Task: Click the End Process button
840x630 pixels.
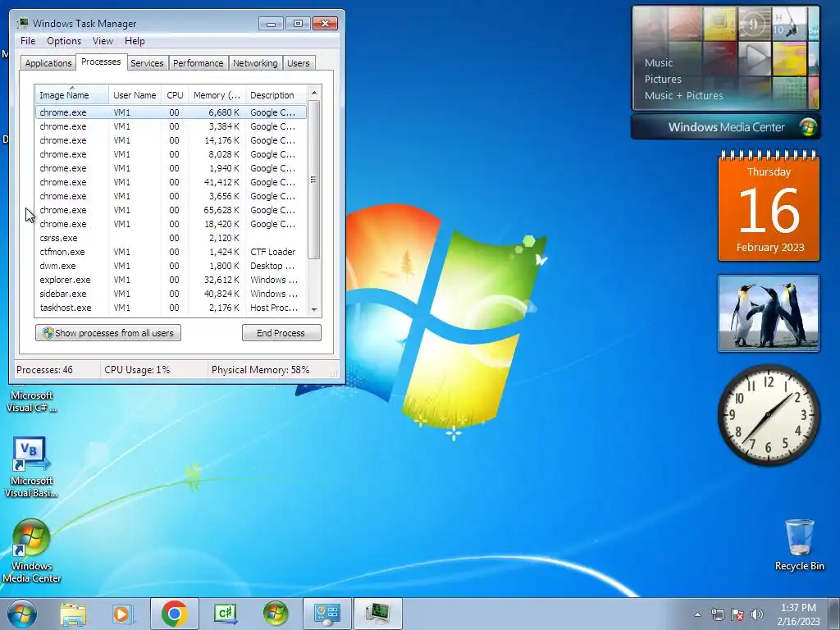Action: (281, 333)
